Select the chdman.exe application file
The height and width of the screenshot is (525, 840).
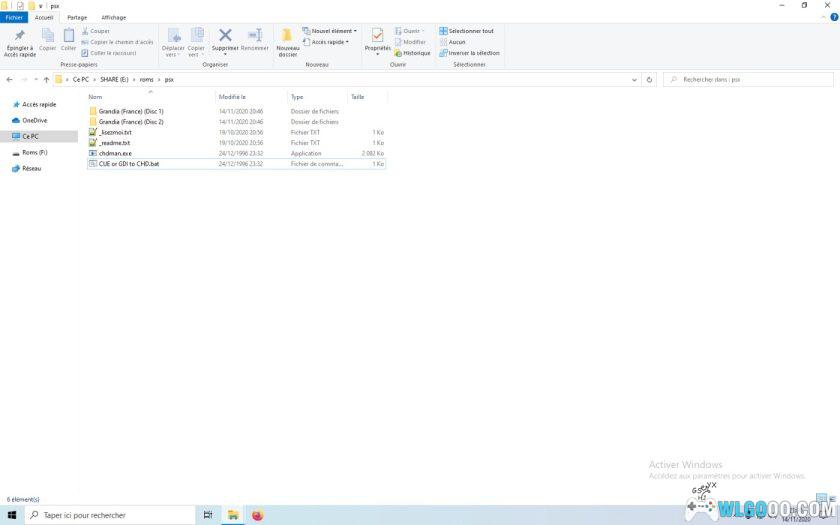coord(115,153)
